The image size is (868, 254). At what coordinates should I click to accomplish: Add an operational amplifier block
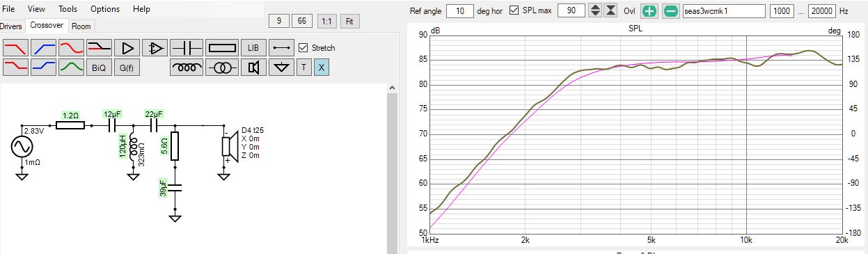pyautogui.click(x=155, y=48)
